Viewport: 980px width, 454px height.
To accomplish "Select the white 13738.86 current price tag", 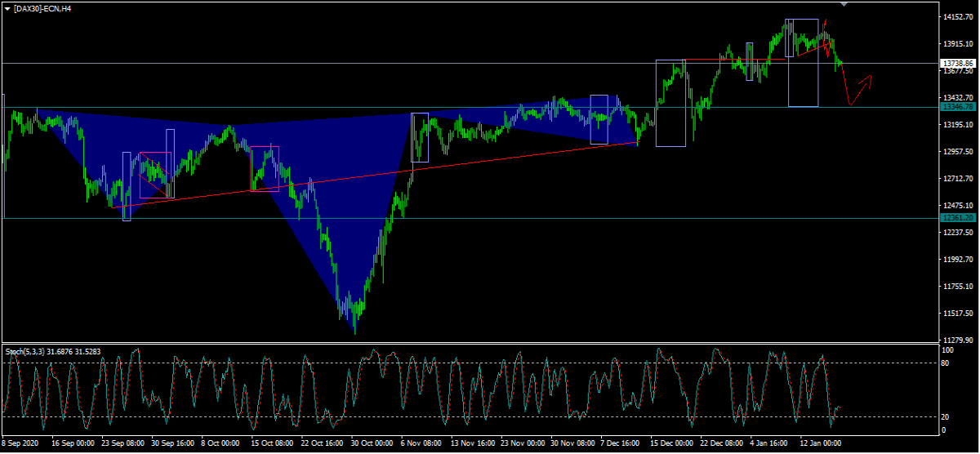I will [957, 63].
